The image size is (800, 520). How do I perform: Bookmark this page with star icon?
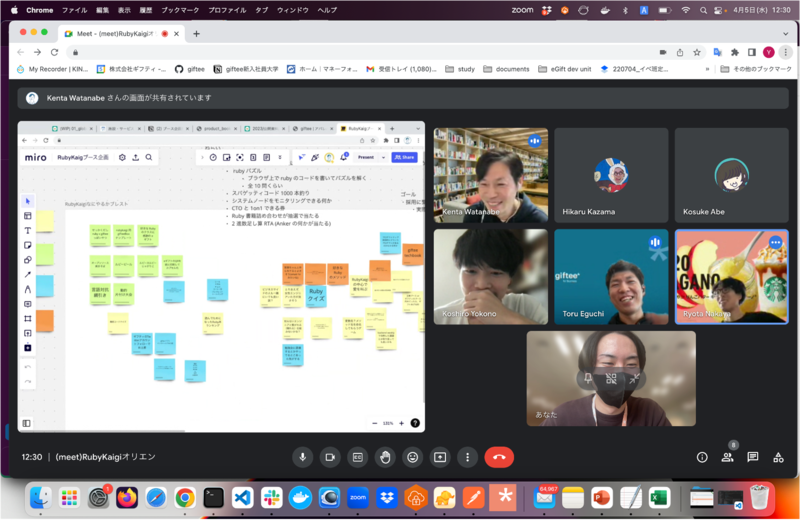(696, 52)
